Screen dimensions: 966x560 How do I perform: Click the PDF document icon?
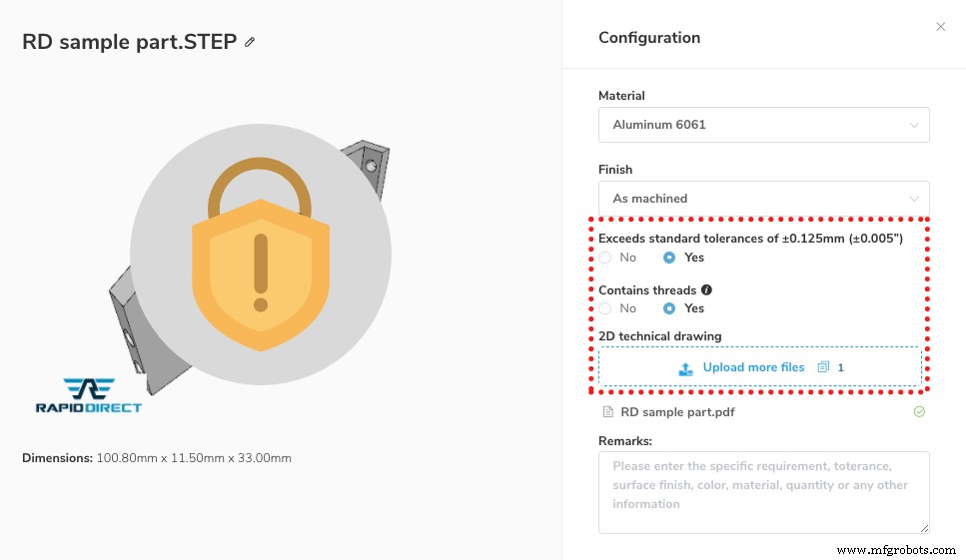(x=607, y=411)
